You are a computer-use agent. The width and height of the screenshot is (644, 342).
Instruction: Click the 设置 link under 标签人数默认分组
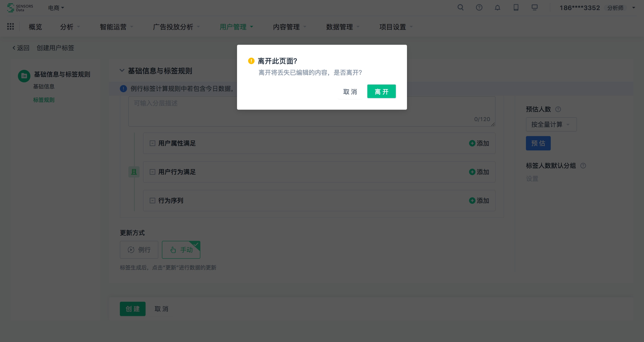[x=532, y=179]
